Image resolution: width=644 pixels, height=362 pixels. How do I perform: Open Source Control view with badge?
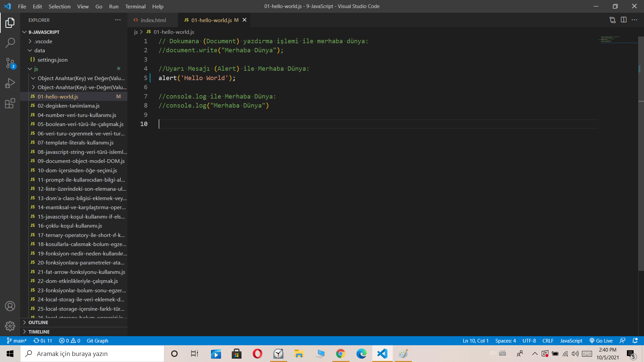pos(10,63)
